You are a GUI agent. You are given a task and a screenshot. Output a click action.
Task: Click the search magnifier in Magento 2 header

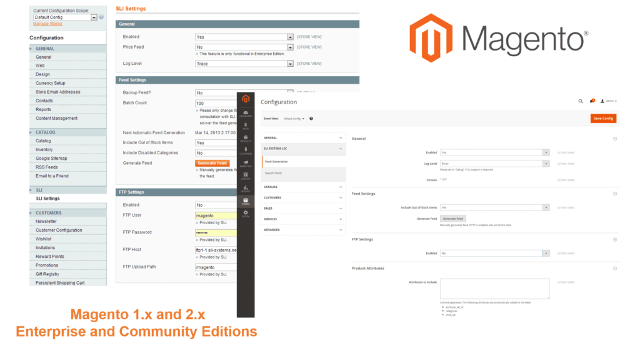(x=581, y=101)
